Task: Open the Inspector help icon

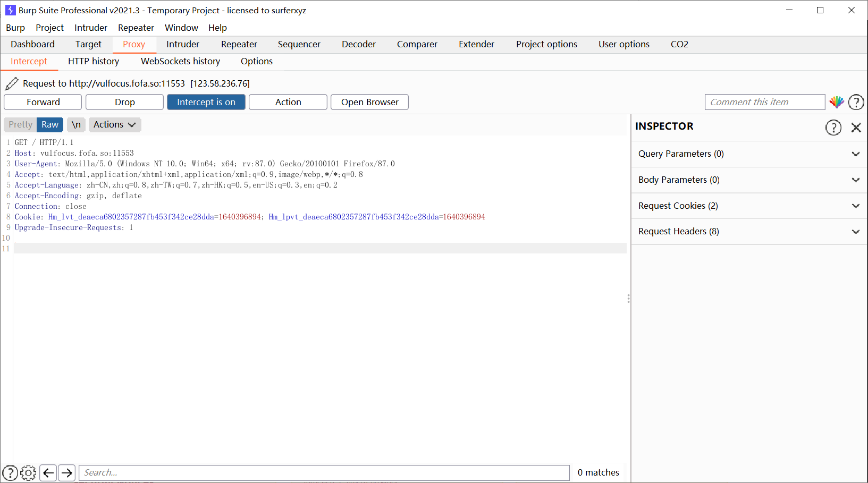Action: (833, 128)
